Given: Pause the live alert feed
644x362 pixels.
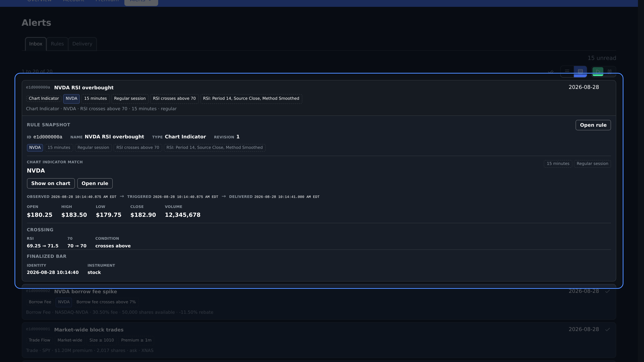Looking at the screenshot, I should (x=610, y=71).
